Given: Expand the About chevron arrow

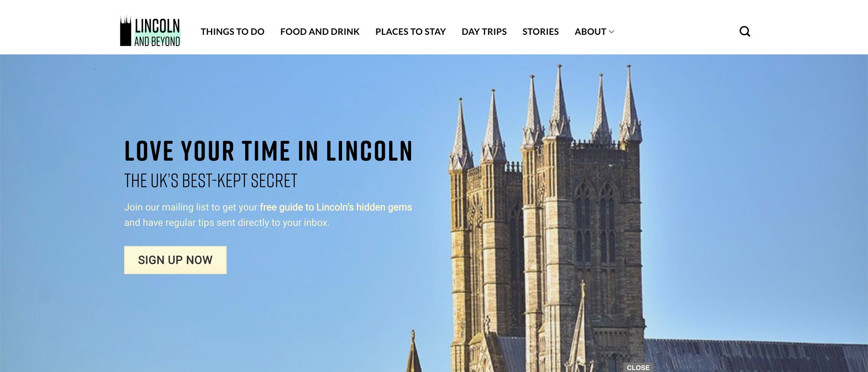Looking at the screenshot, I should (x=612, y=32).
